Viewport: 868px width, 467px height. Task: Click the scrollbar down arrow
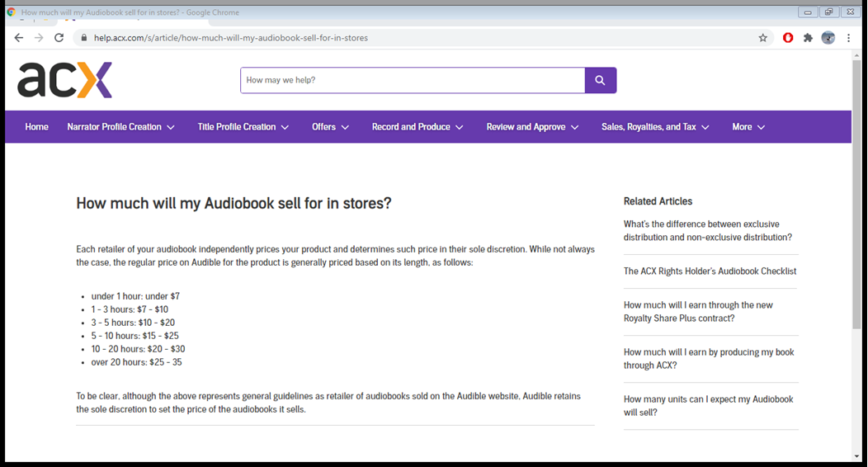[x=857, y=456]
